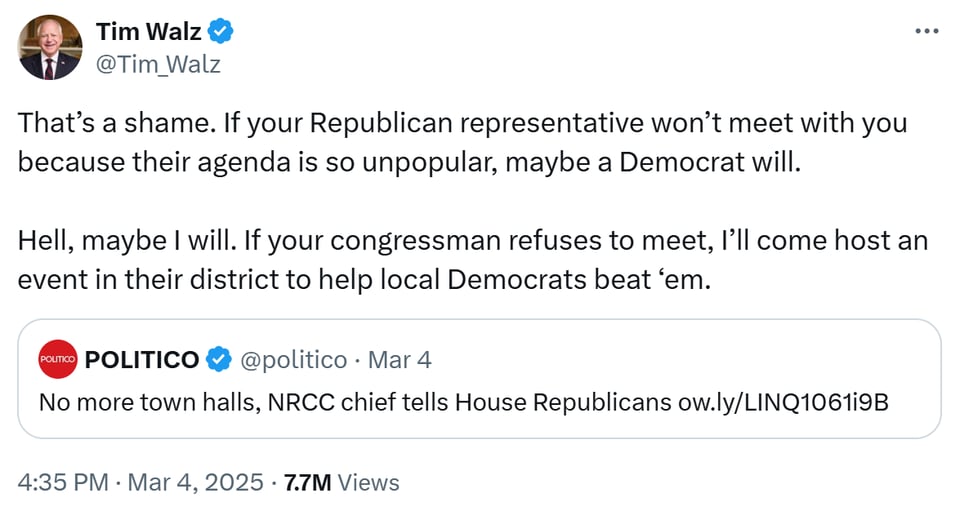Click the 7.7M view count
Viewport: 960px width, 511px height.
click(308, 482)
